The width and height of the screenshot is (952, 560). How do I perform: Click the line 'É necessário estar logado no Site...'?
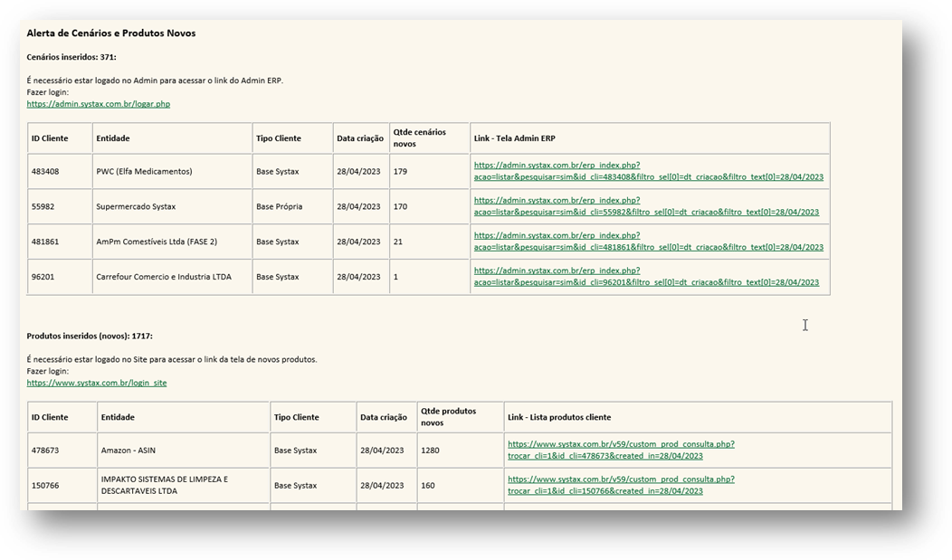[172, 360]
